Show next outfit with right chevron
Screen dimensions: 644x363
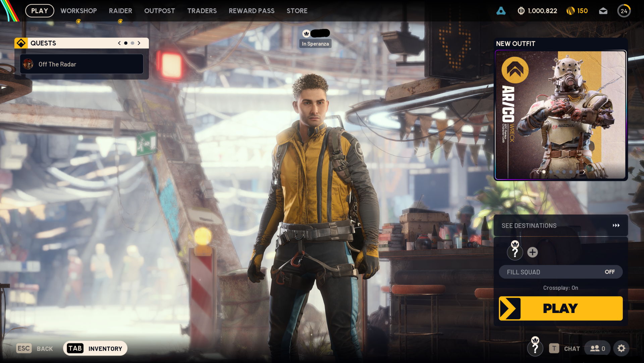click(584, 172)
